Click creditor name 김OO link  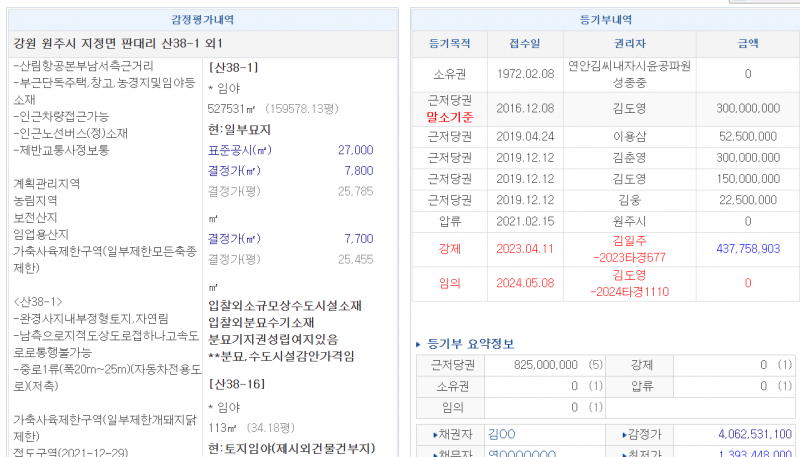pyautogui.click(x=500, y=434)
